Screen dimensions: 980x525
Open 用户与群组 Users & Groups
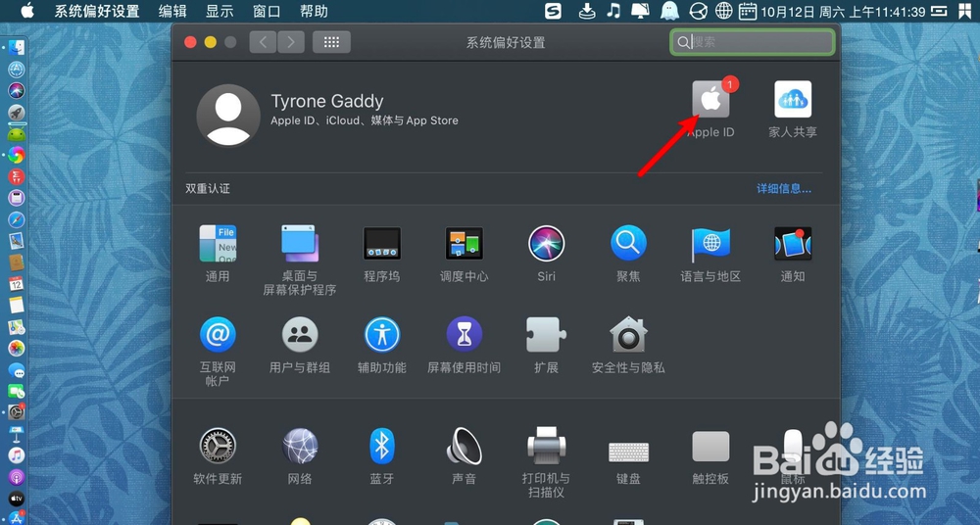[x=299, y=334]
